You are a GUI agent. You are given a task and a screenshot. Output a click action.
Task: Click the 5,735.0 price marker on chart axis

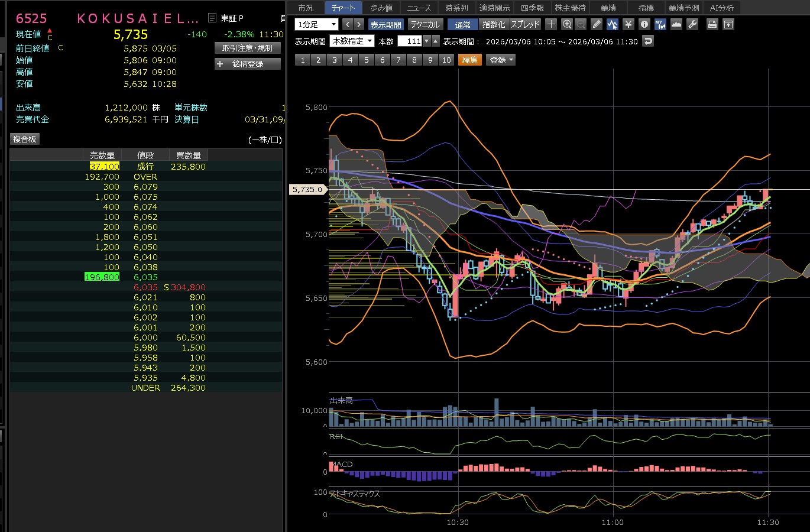(x=307, y=190)
